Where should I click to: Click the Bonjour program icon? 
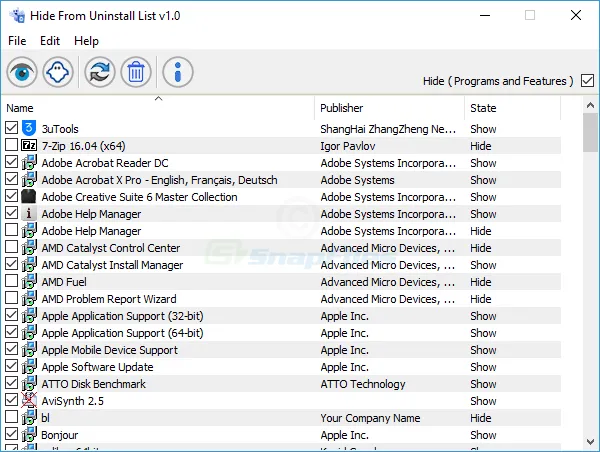29,434
